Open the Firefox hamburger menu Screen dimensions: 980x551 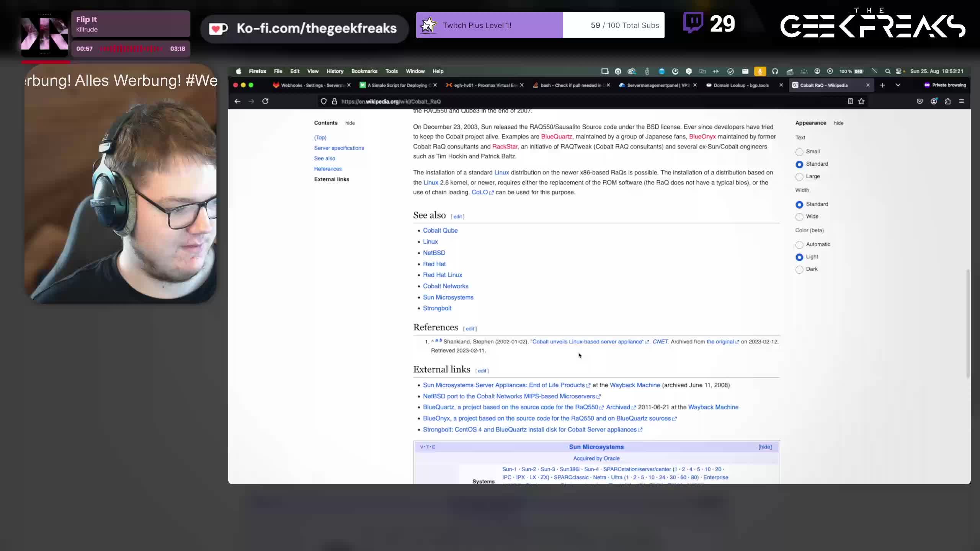pyautogui.click(x=961, y=101)
